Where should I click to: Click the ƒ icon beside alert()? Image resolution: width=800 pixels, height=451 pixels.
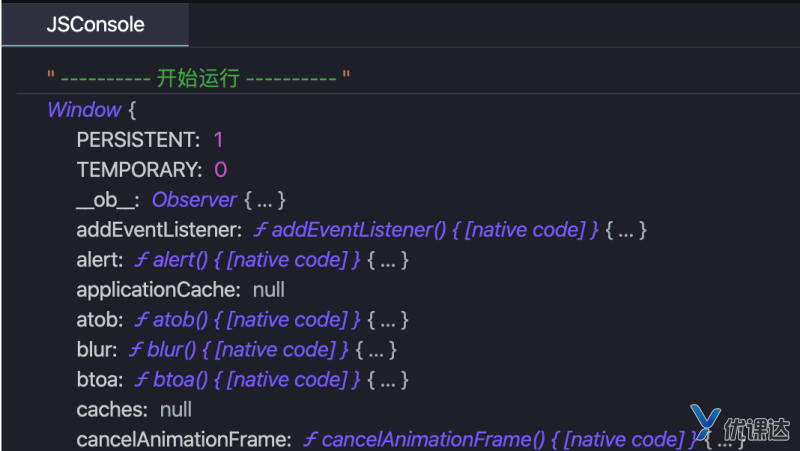pos(141,260)
